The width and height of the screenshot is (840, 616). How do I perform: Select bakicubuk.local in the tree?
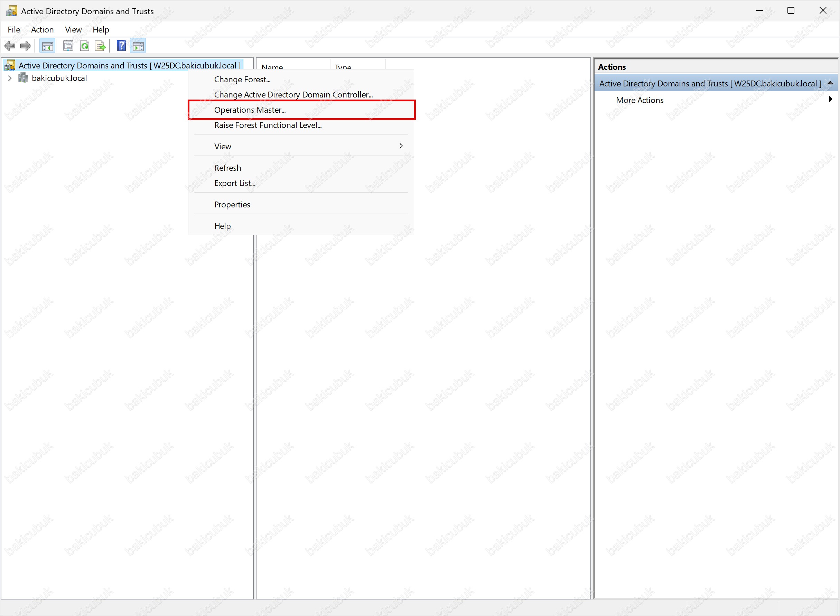(59, 78)
